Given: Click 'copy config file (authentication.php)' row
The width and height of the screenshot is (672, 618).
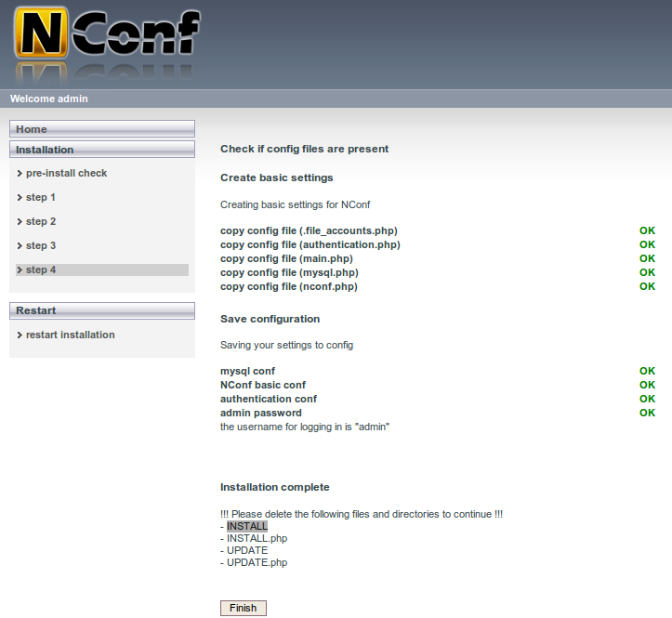Looking at the screenshot, I should pos(310,244).
